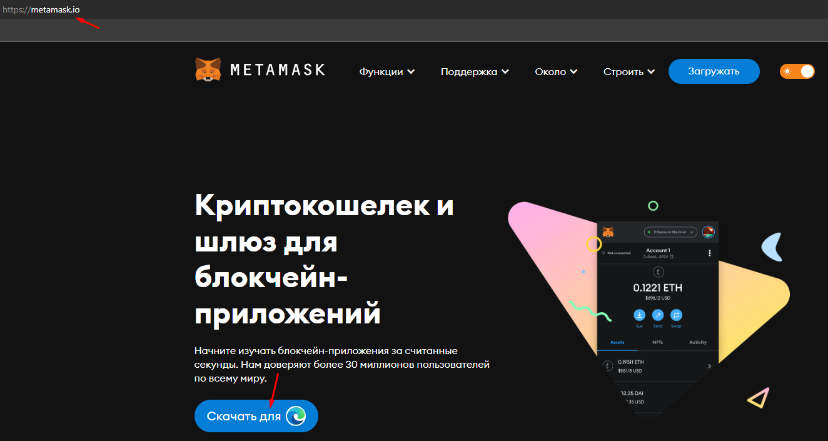Click the account avatar in wallet preview
The width and height of the screenshot is (828, 441).
(x=709, y=232)
